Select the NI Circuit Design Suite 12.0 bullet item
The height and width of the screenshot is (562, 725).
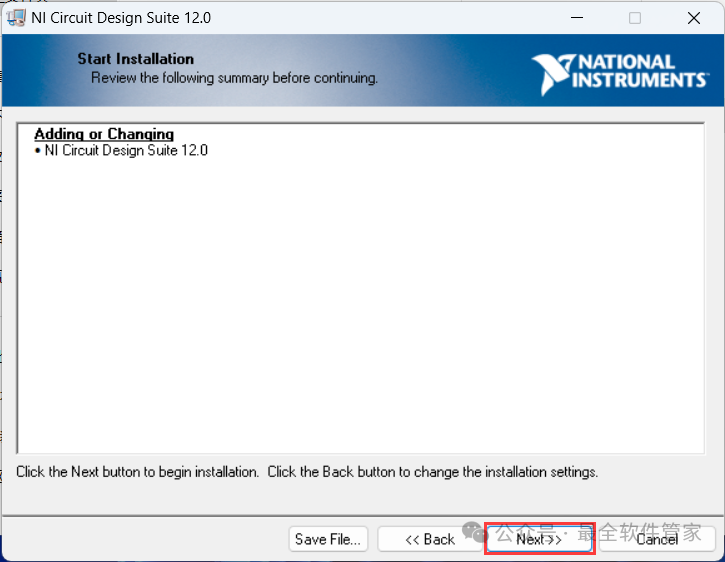point(125,151)
